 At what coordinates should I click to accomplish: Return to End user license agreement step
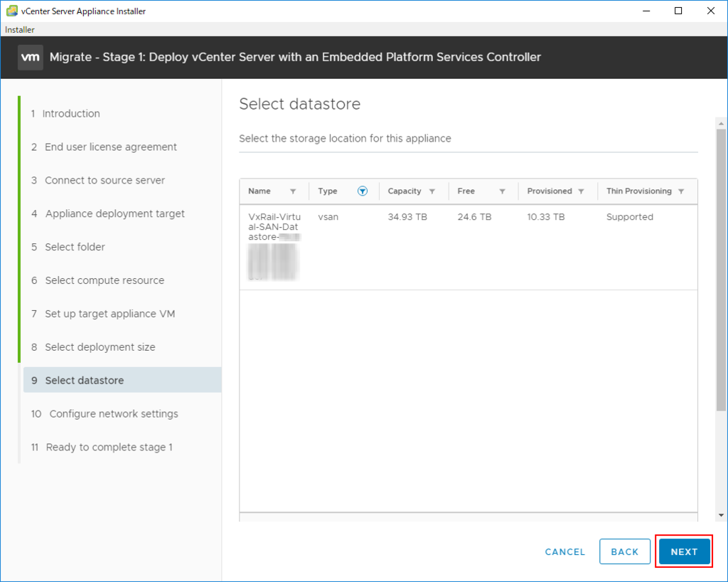pyautogui.click(x=111, y=147)
